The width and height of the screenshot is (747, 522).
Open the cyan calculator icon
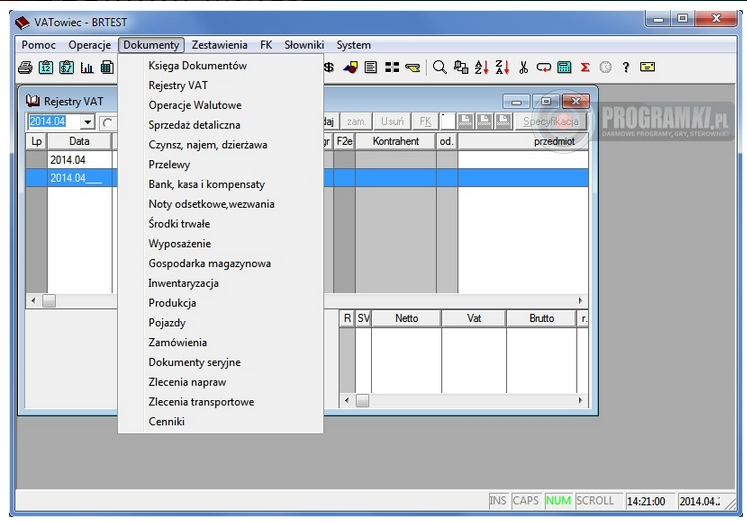[x=564, y=67]
